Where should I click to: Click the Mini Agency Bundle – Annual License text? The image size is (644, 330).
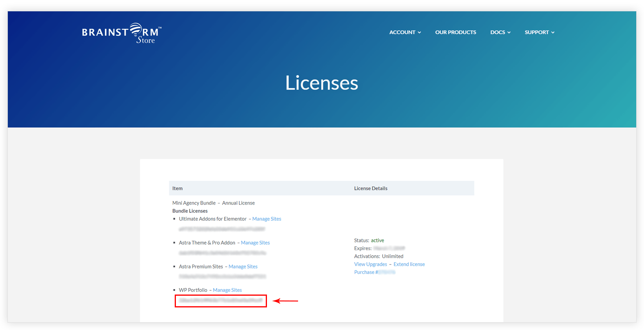click(214, 203)
